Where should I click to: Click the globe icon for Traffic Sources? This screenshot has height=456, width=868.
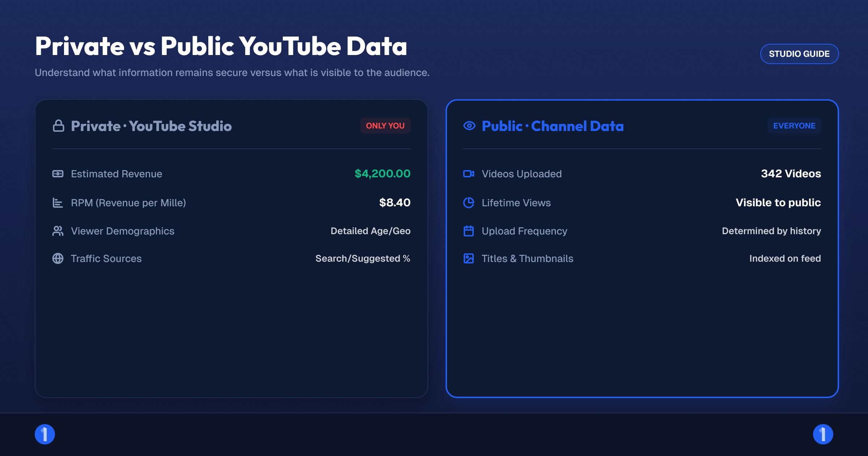pyautogui.click(x=58, y=258)
